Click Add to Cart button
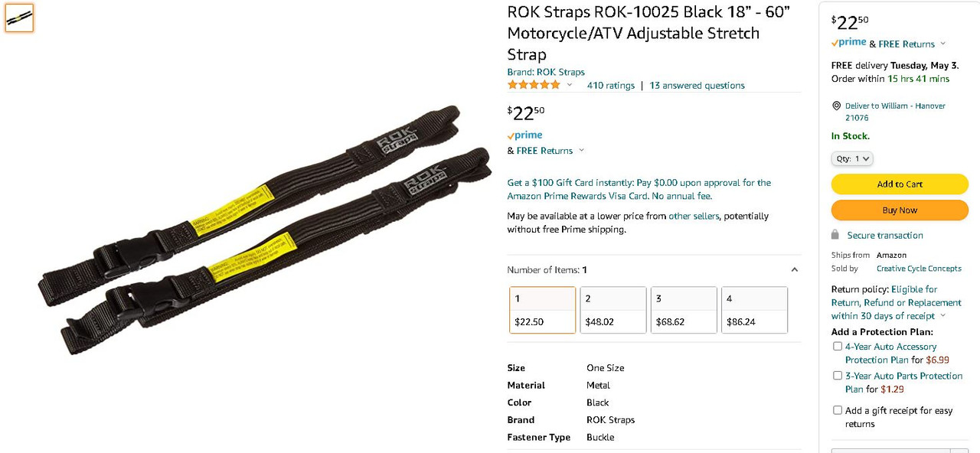Image resolution: width=980 pixels, height=453 pixels. pos(900,184)
